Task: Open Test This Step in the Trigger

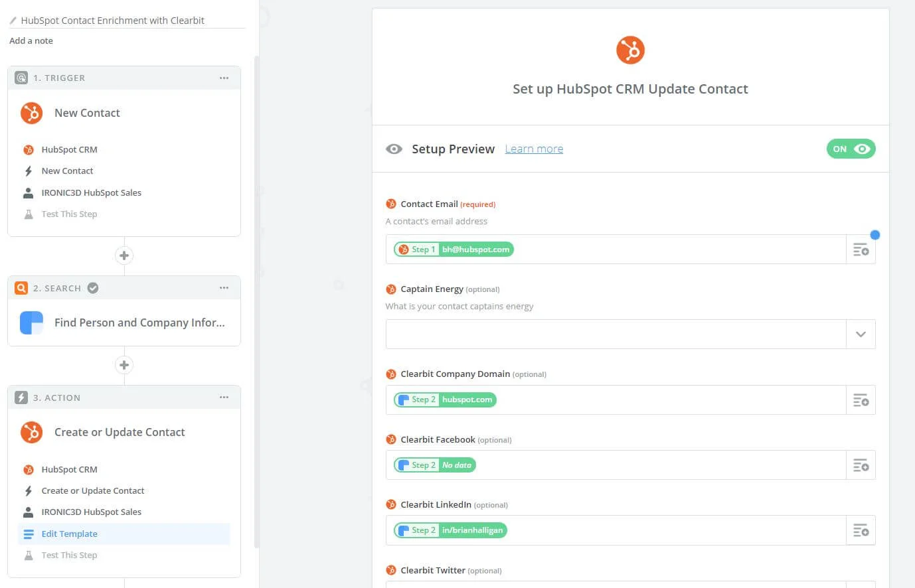Action: coord(69,214)
